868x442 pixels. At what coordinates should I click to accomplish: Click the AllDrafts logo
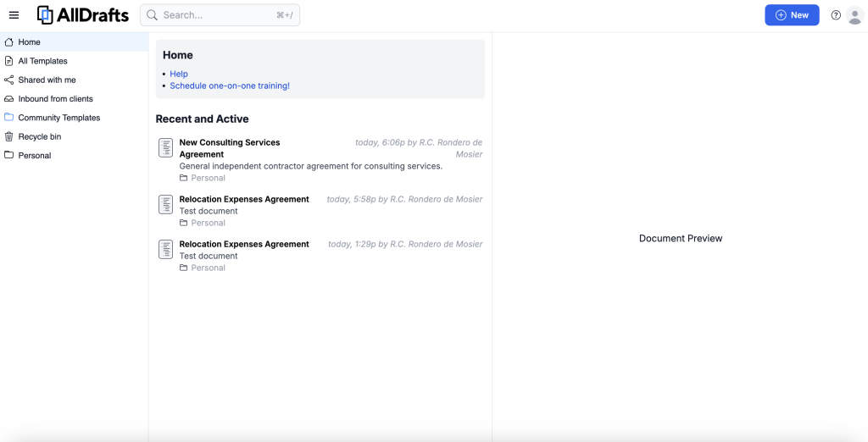pyautogui.click(x=83, y=15)
